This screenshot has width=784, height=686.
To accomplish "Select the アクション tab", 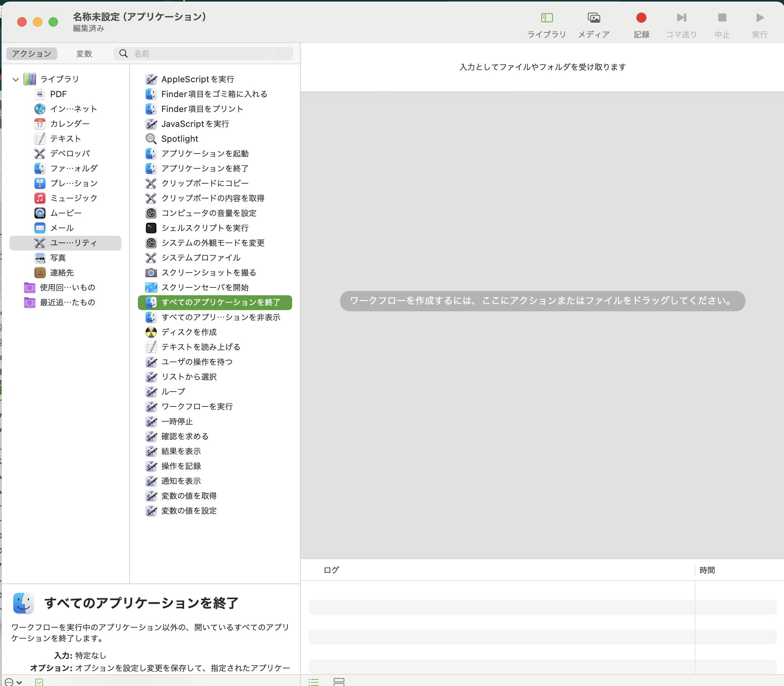I will pos(32,54).
